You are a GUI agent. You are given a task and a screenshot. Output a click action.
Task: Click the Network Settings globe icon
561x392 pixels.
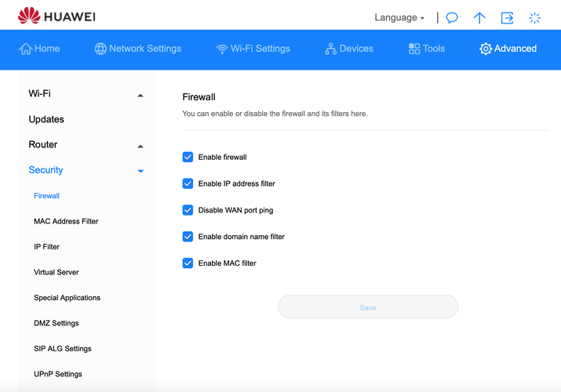pos(100,49)
